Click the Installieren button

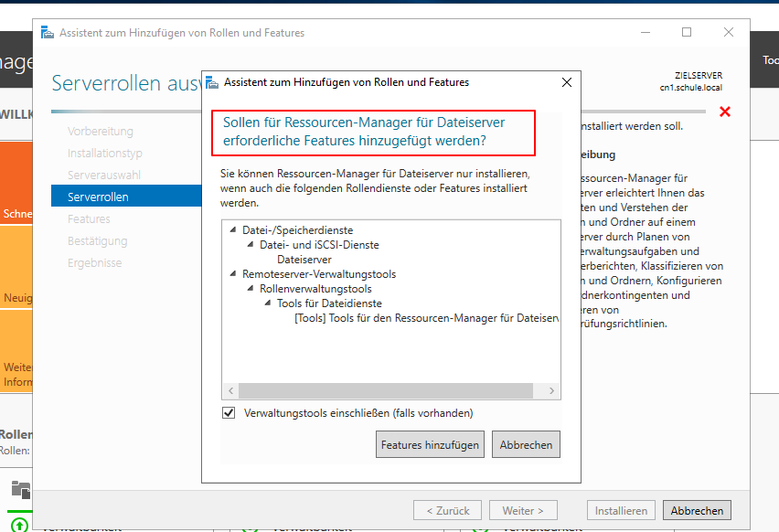click(x=621, y=510)
